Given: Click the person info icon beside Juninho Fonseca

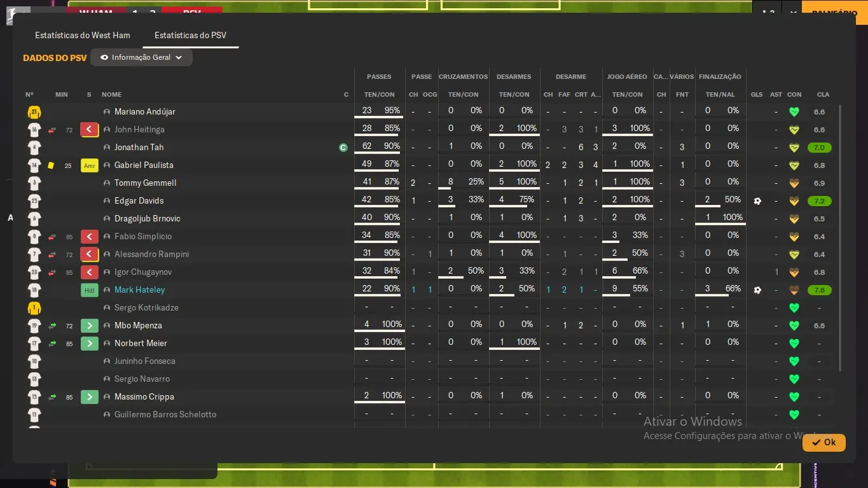Looking at the screenshot, I should (x=107, y=361).
